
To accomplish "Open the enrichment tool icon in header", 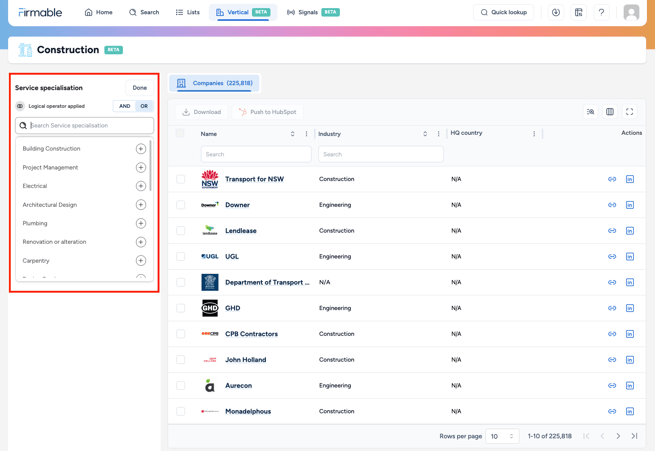I will (579, 13).
